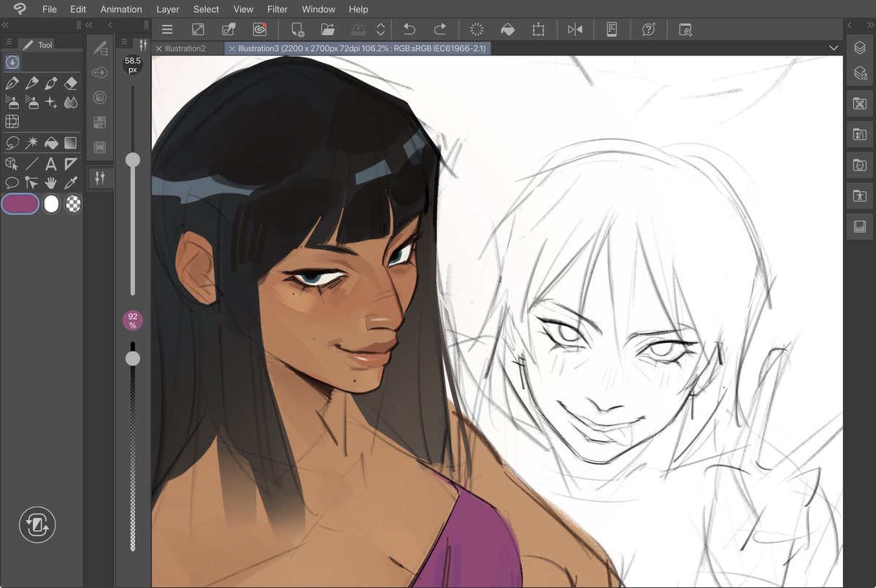Image resolution: width=876 pixels, height=588 pixels.
Task: Select the Move layer tool
Action: point(31,182)
